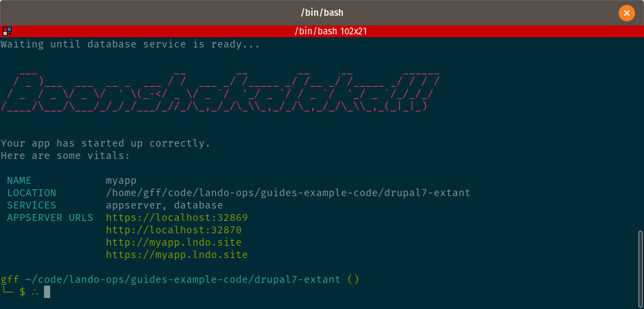
Task: Open the http://localhost:32870 link
Action: 174,230
